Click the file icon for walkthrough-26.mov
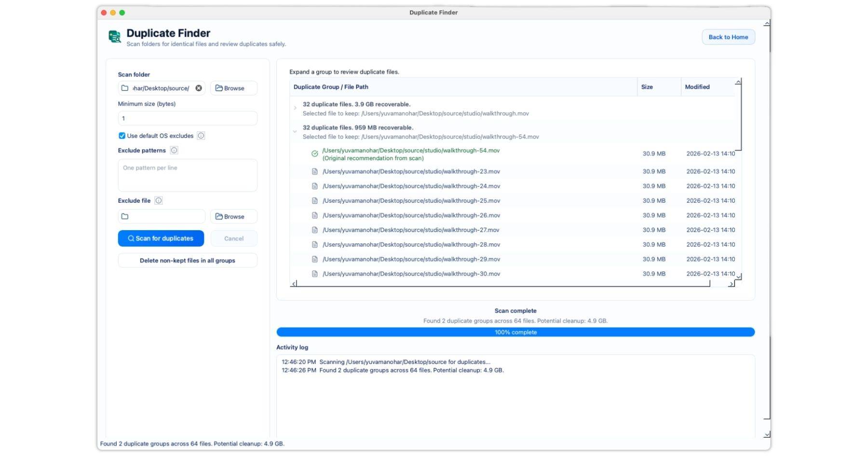Image resolution: width=868 pixels, height=456 pixels. point(315,215)
